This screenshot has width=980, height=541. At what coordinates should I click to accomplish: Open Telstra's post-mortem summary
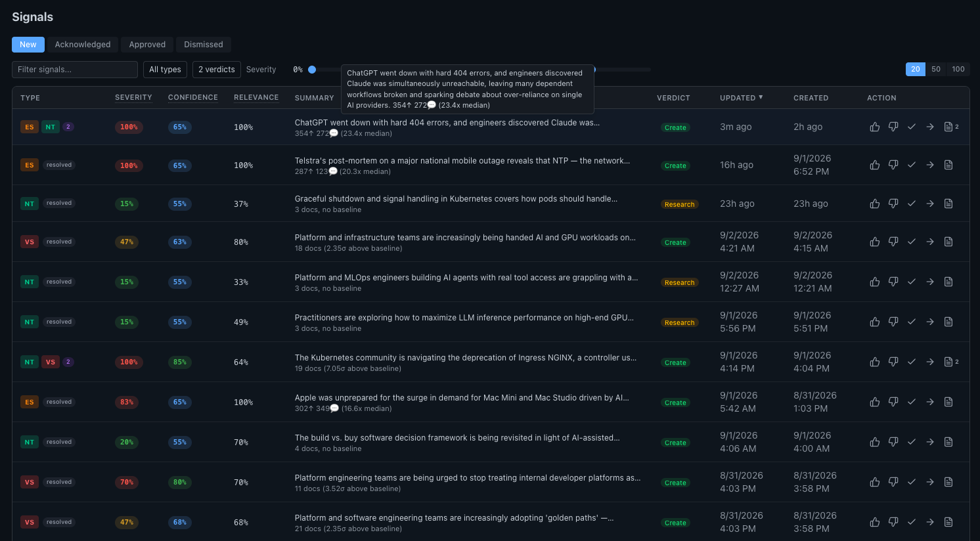(x=462, y=160)
